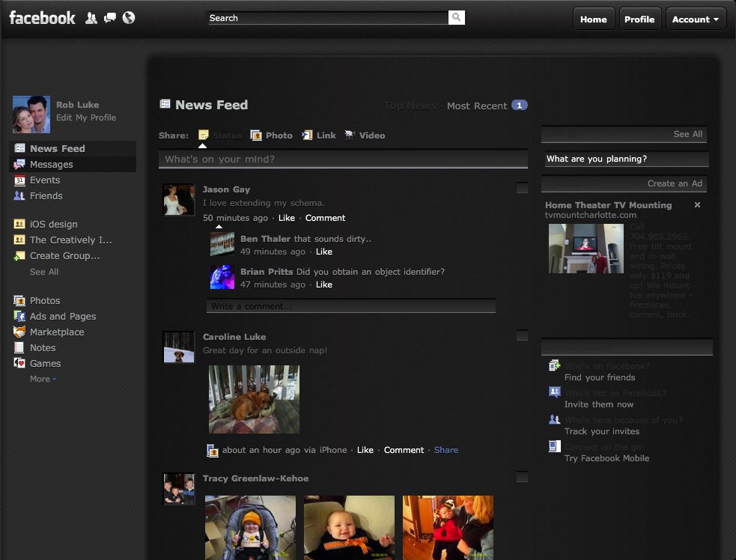Comment on Jason Gay's post

coord(325,218)
